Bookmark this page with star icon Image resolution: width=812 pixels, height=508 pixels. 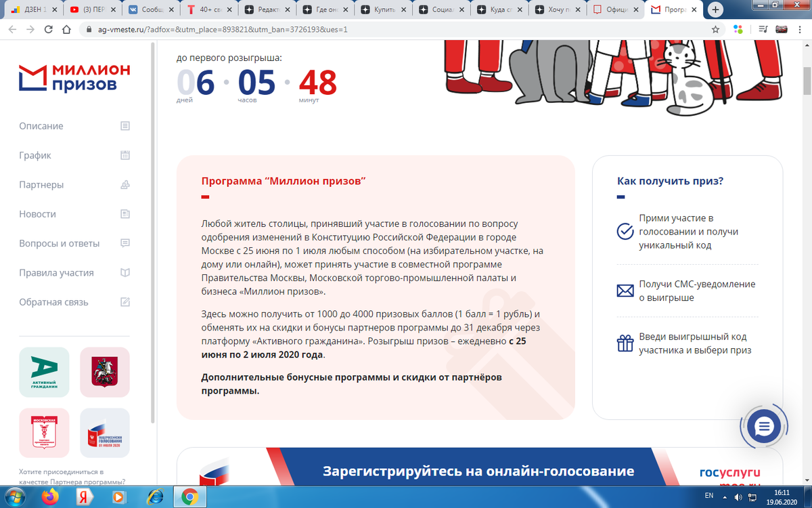coord(715,30)
